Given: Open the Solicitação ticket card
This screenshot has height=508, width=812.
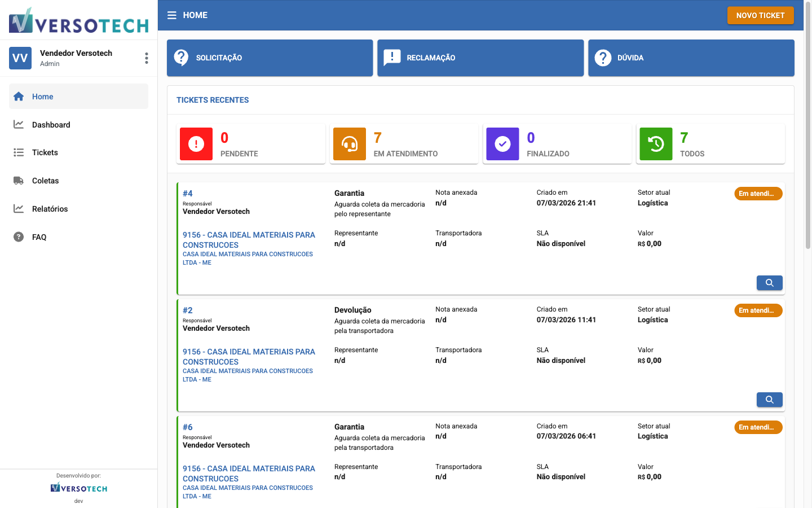Looking at the screenshot, I should pos(270,58).
